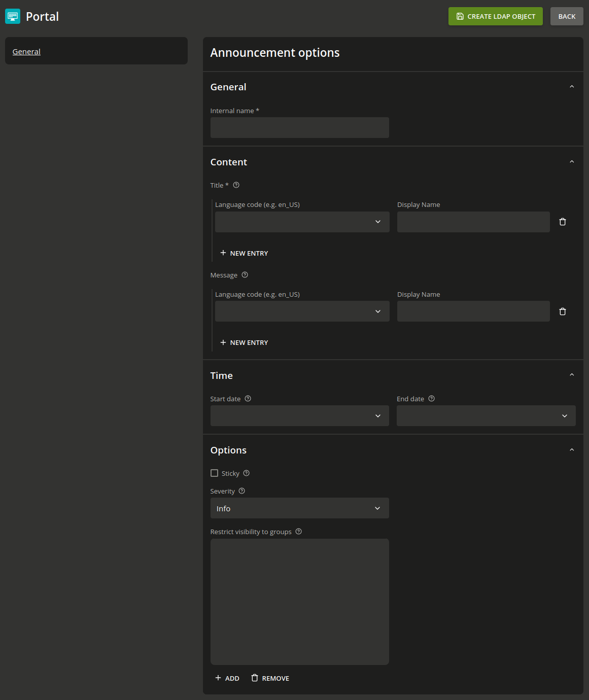Collapse the Time section

tap(572, 375)
